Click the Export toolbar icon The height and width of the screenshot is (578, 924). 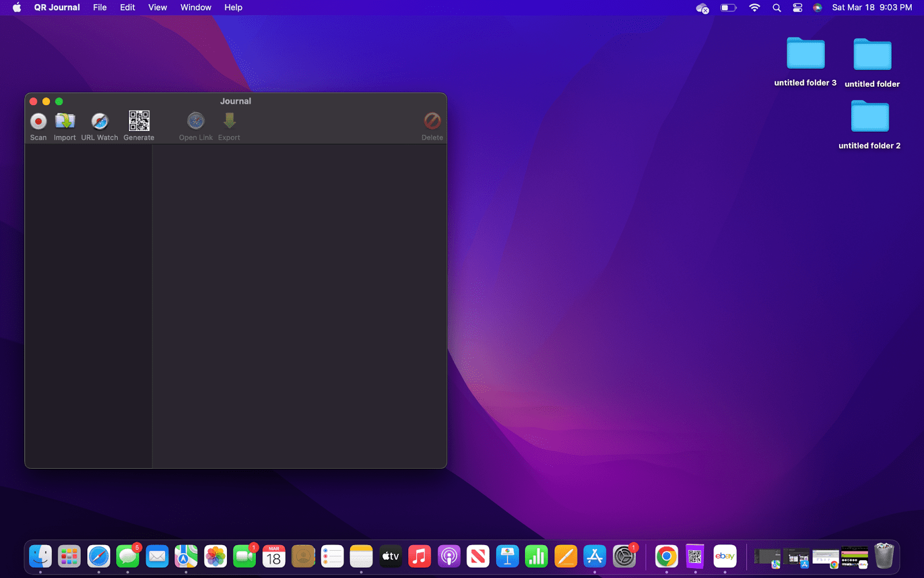[229, 127]
